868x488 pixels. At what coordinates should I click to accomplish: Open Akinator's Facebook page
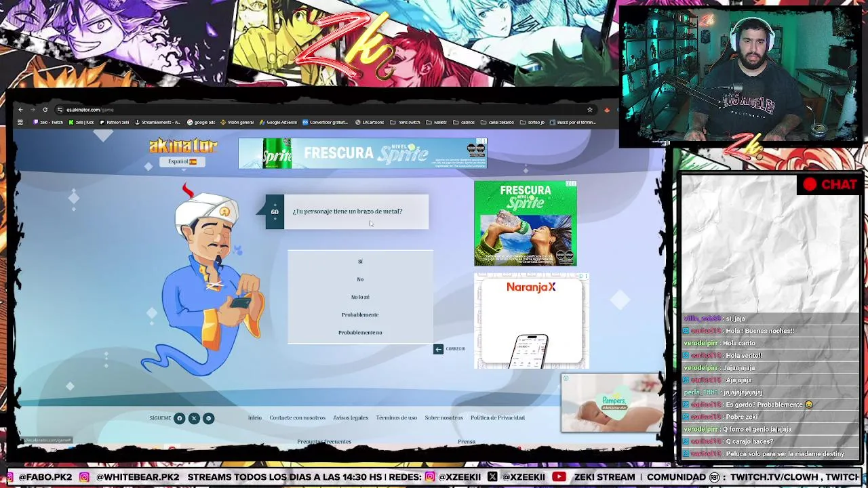coord(180,418)
